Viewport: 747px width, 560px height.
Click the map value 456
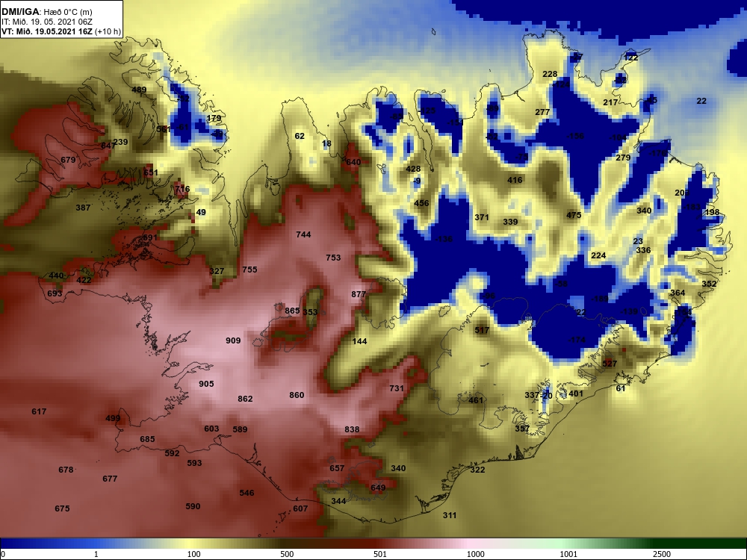pos(421,203)
